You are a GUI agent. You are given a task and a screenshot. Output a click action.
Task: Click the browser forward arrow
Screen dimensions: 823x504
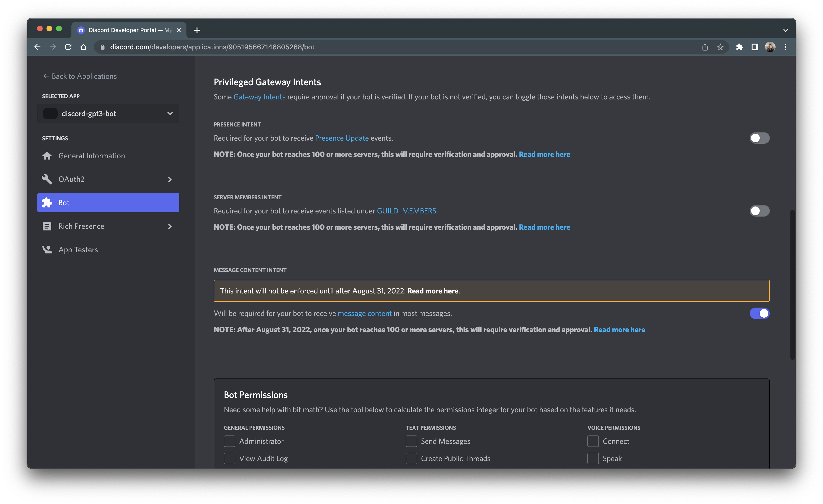pyautogui.click(x=53, y=47)
